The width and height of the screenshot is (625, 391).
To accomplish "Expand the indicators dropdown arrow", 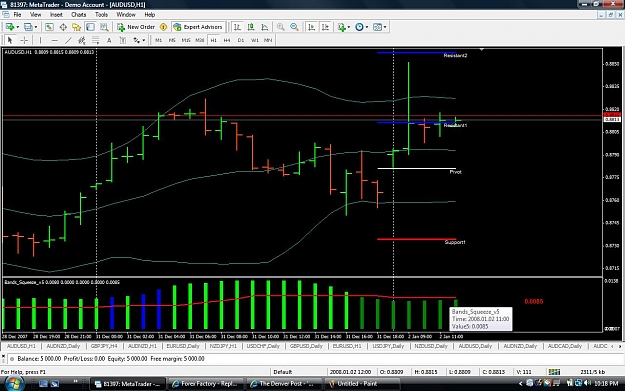I will (x=349, y=27).
